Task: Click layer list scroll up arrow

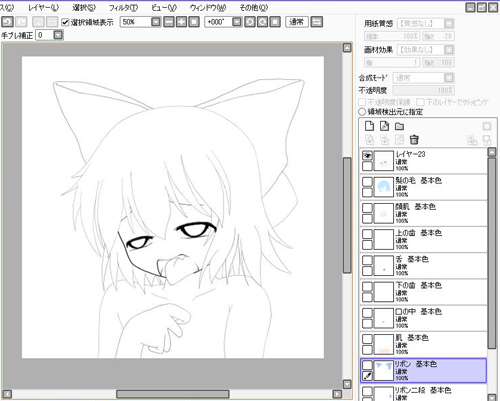Action: (x=492, y=152)
